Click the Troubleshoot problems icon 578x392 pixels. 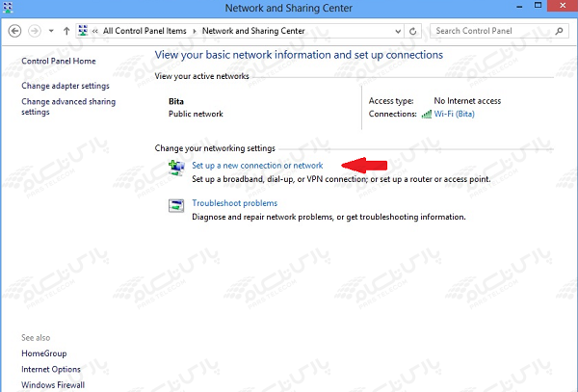point(176,206)
